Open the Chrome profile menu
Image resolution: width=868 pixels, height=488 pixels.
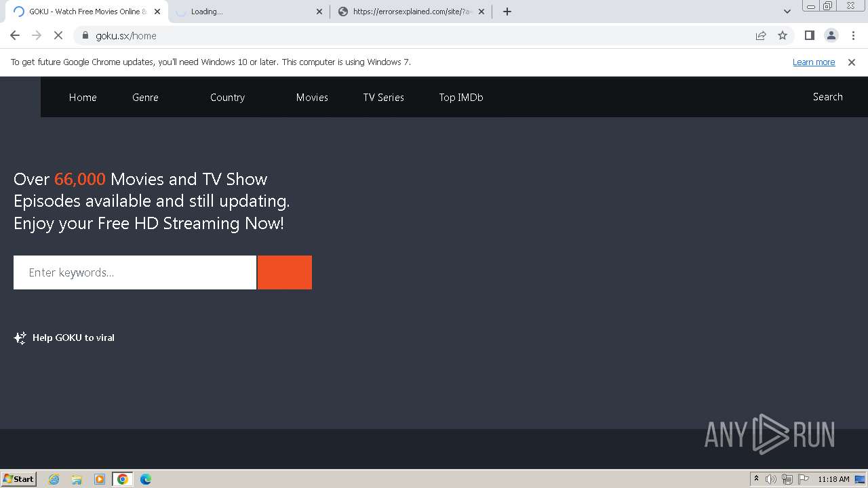(831, 36)
